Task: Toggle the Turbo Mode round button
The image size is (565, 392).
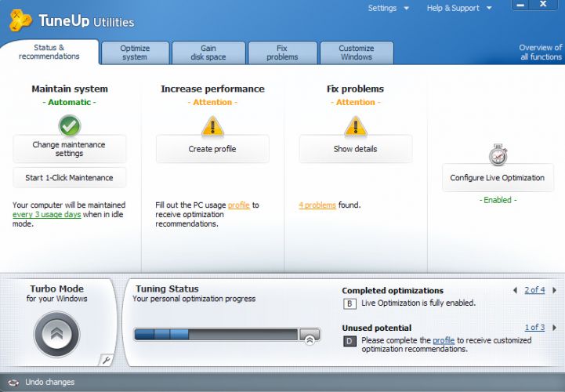Action: [56, 334]
